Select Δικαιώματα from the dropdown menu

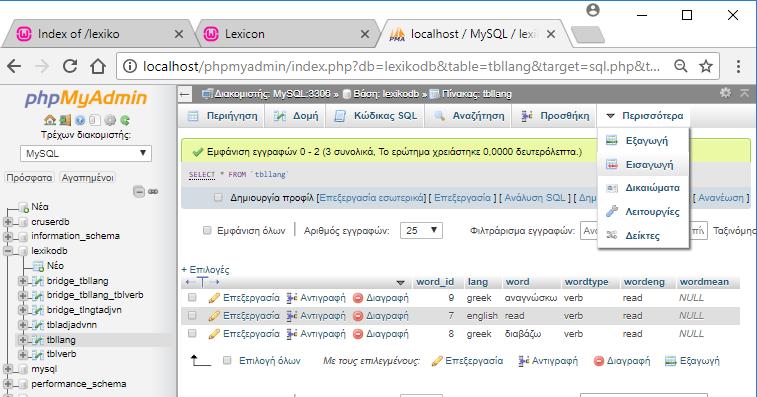click(643, 188)
